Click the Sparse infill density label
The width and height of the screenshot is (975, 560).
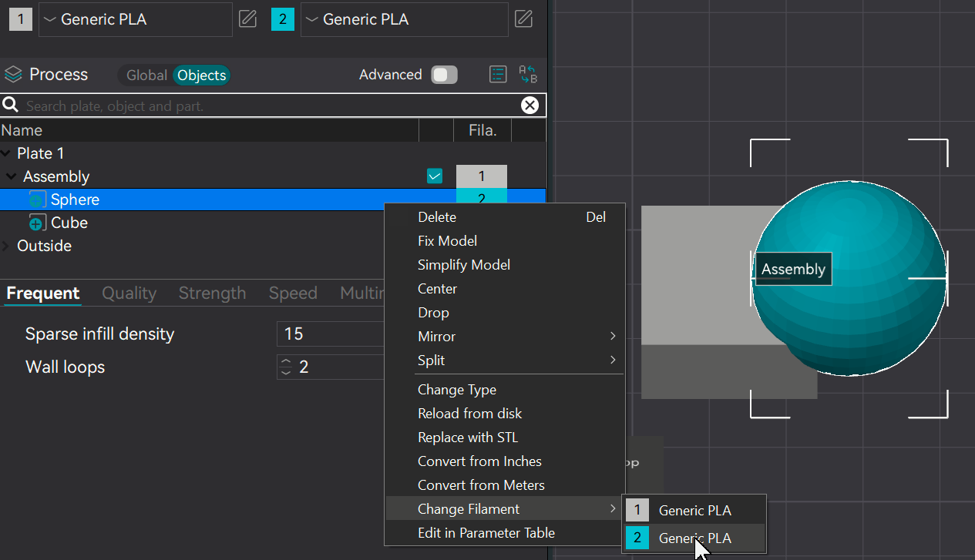[100, 334]
